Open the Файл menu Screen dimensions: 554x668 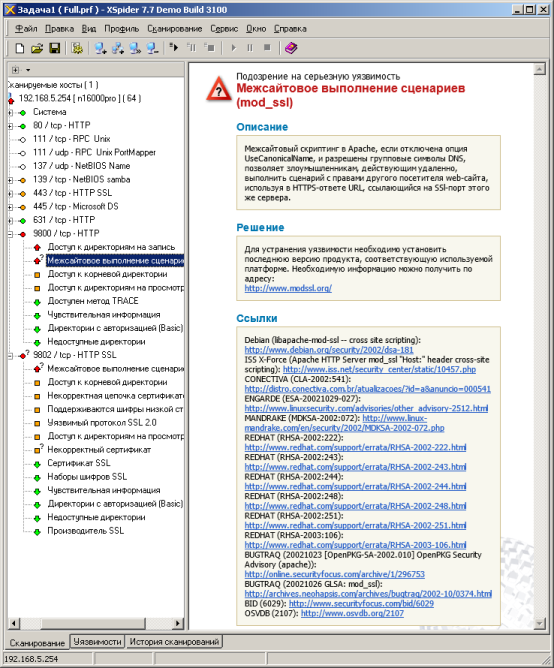click(26, 29)
